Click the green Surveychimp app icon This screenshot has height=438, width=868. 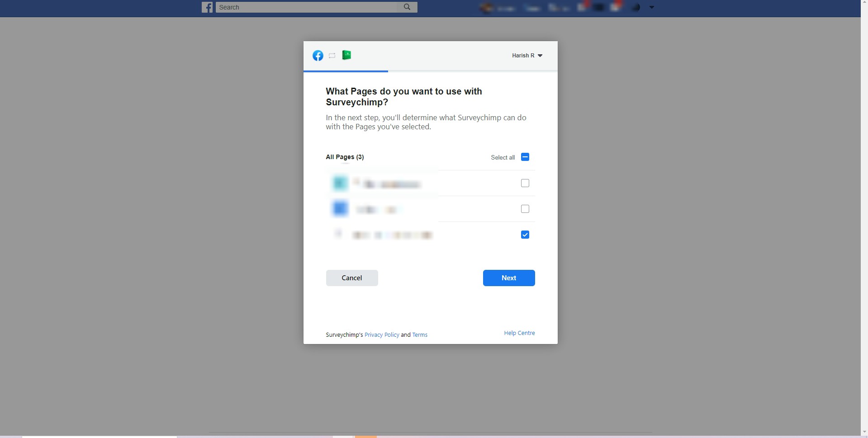click(346, 55)
